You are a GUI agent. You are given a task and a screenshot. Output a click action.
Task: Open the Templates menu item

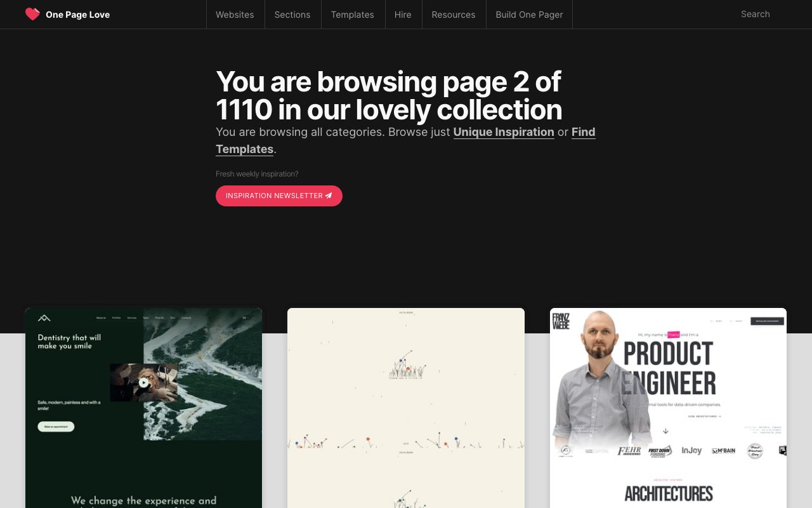[353, 14]
